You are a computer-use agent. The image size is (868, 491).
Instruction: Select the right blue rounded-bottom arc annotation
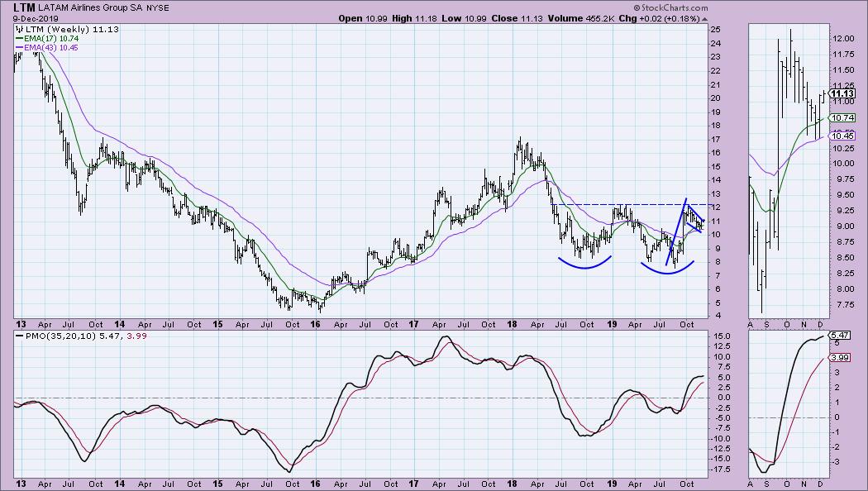666,269
